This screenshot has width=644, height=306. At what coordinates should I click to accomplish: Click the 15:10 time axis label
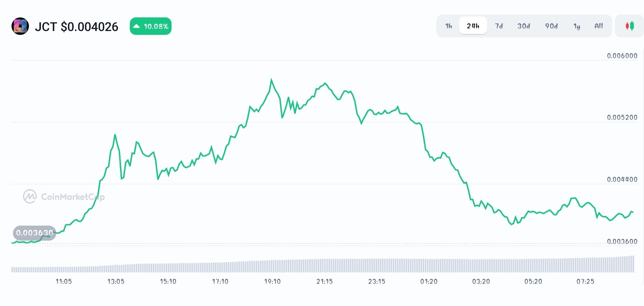(x=168, y=281)
